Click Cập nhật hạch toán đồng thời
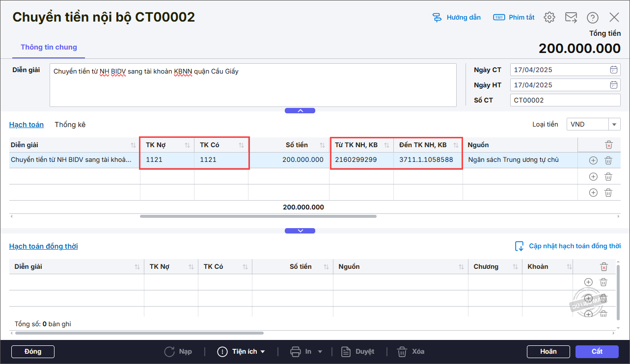 coord(568,246)
